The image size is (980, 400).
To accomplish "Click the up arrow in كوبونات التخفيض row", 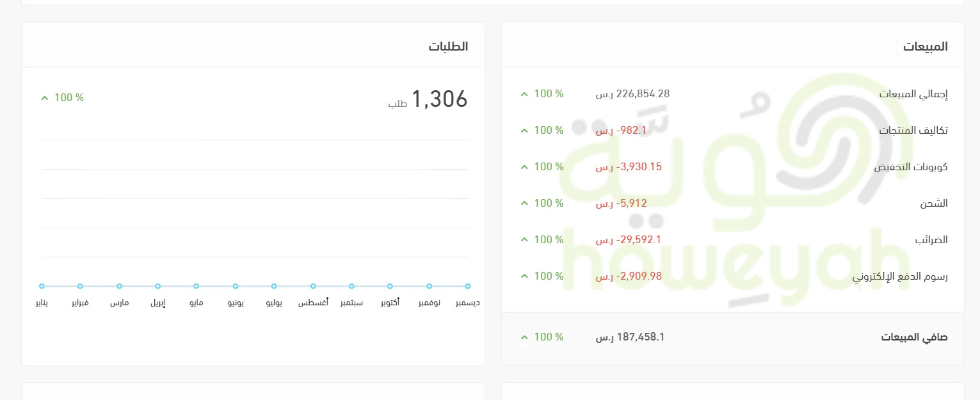I will (524, 167).
